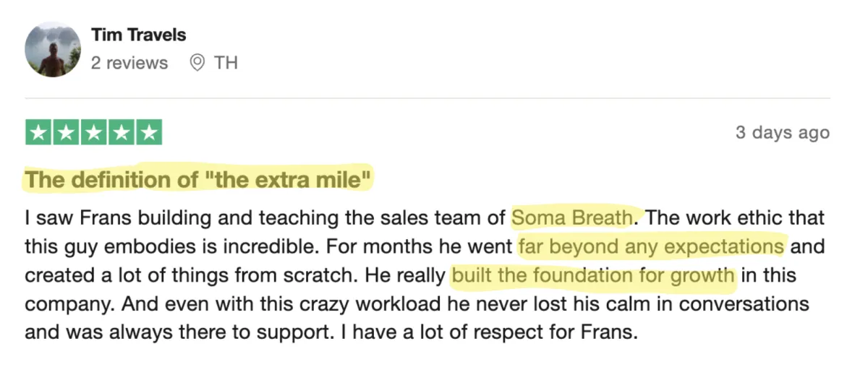Click the fifth green rating star
This screenshot has height=367, width=868.
coord(149,133)
